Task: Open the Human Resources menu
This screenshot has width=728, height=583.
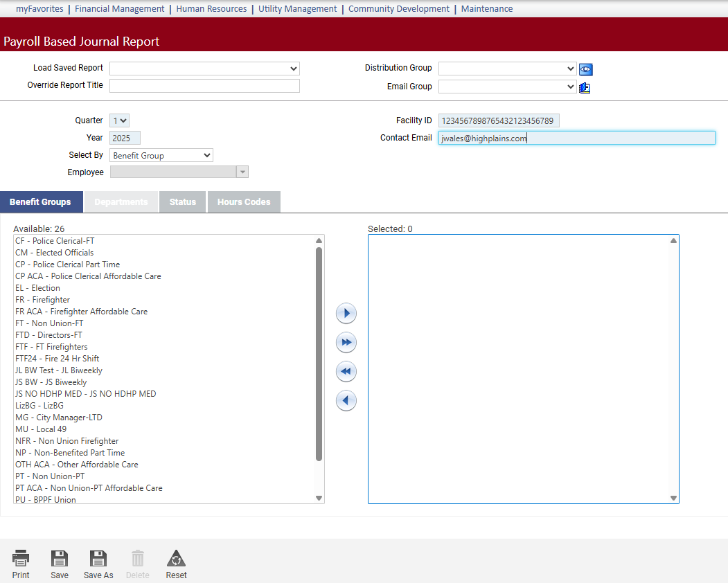Action: tap(211, 9)
